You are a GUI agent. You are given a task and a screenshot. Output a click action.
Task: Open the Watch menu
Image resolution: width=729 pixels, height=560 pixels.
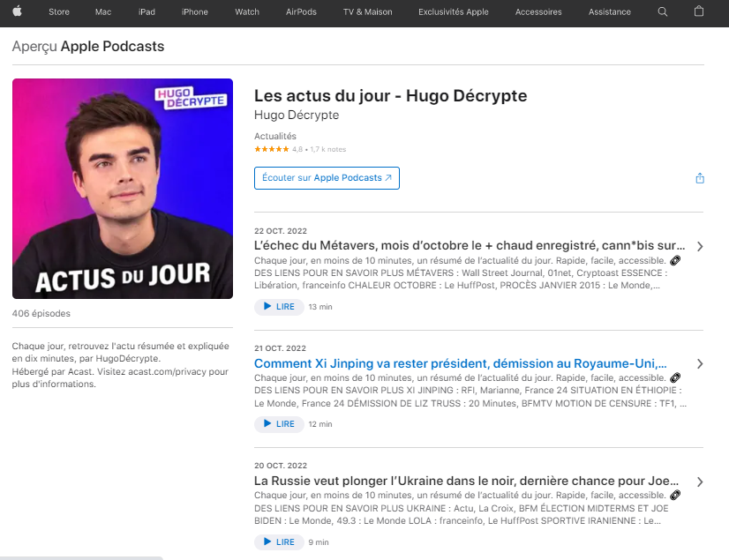click(247, 12)
